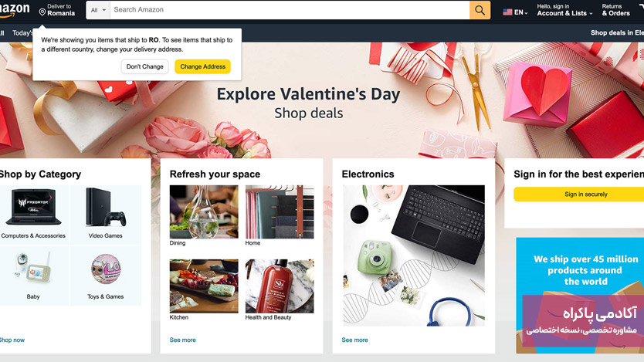The image size is (644, 362).
Task: Click See more under Electronics
Action: pos(355,340)
